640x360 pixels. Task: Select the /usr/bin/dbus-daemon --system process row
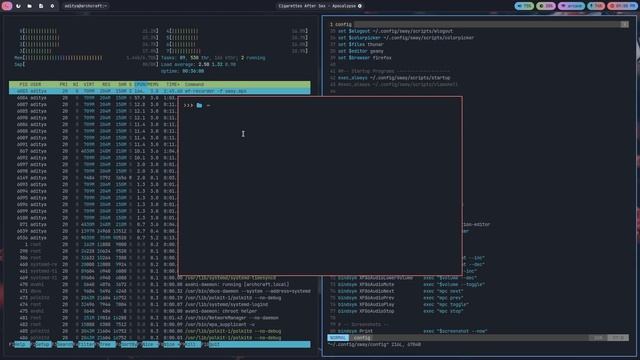(x=160, y=291)
